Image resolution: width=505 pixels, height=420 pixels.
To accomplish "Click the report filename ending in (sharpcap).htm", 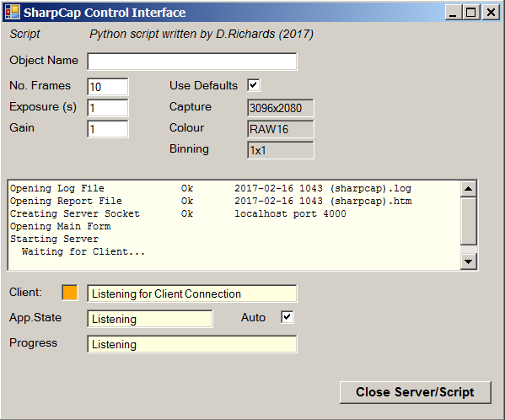I will [323, 201].
